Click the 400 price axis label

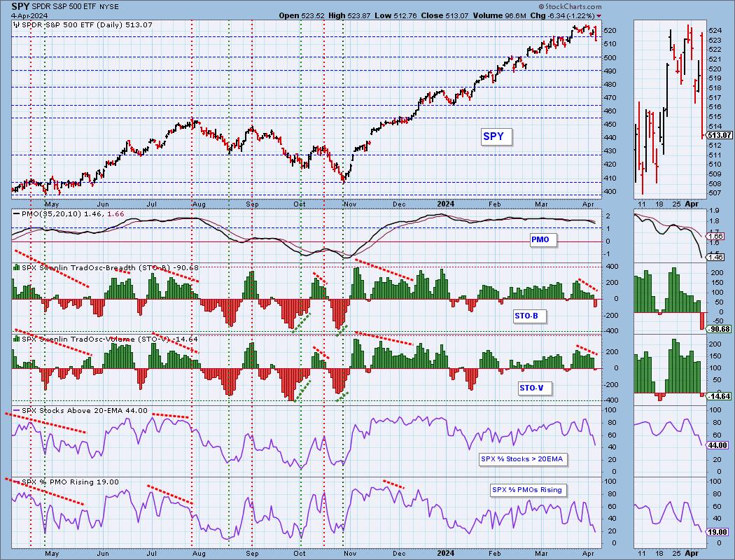pos(610,192)
